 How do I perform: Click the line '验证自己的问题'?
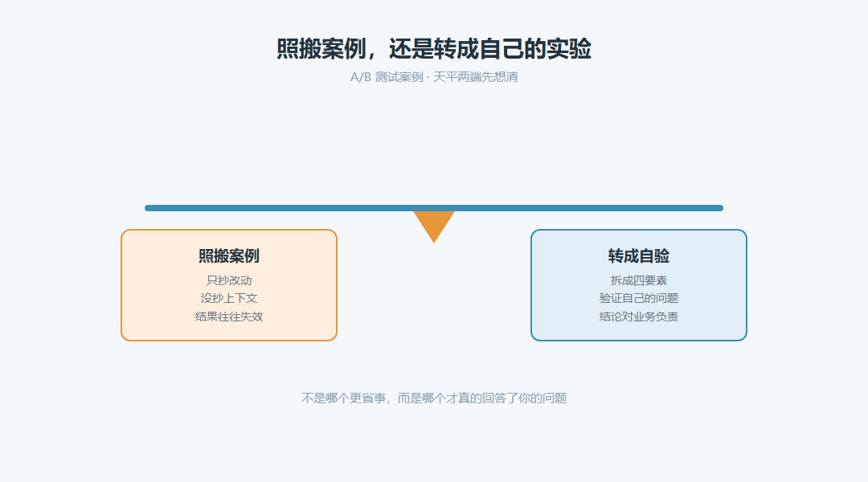click(x=638, y=298)
